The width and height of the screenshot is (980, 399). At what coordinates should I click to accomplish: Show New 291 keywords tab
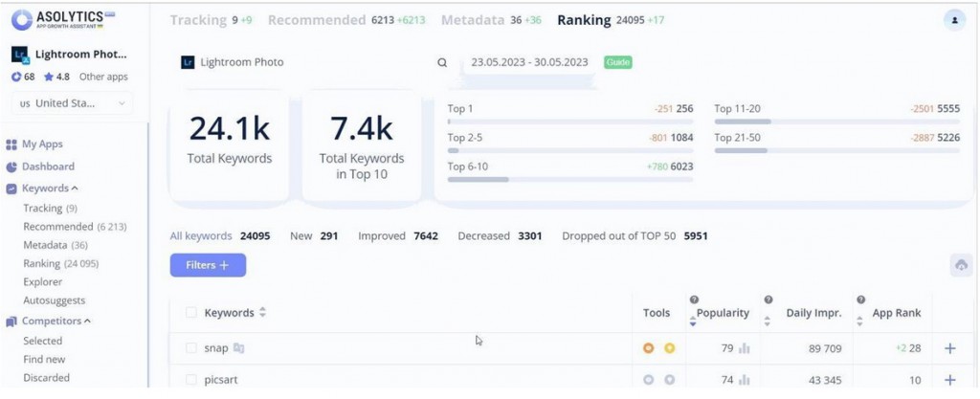[314, 236]
